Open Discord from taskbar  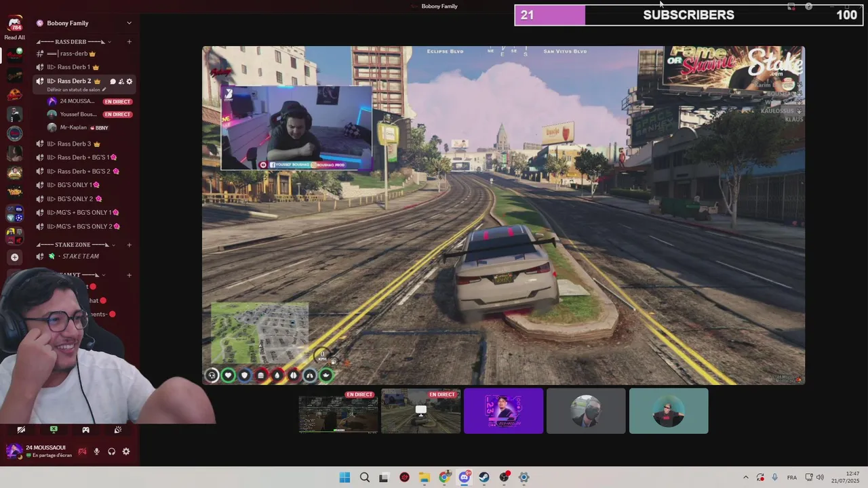[x=465, y=477]
